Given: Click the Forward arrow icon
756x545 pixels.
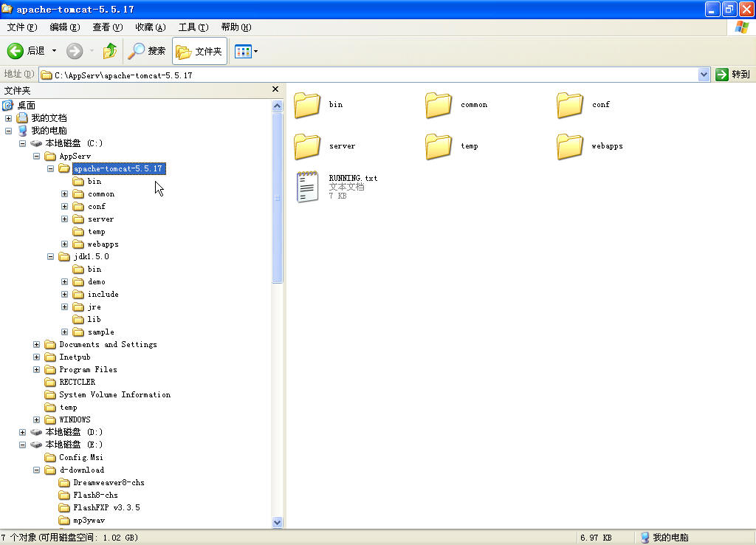Looking at the screenshot, I should [75, 51].
